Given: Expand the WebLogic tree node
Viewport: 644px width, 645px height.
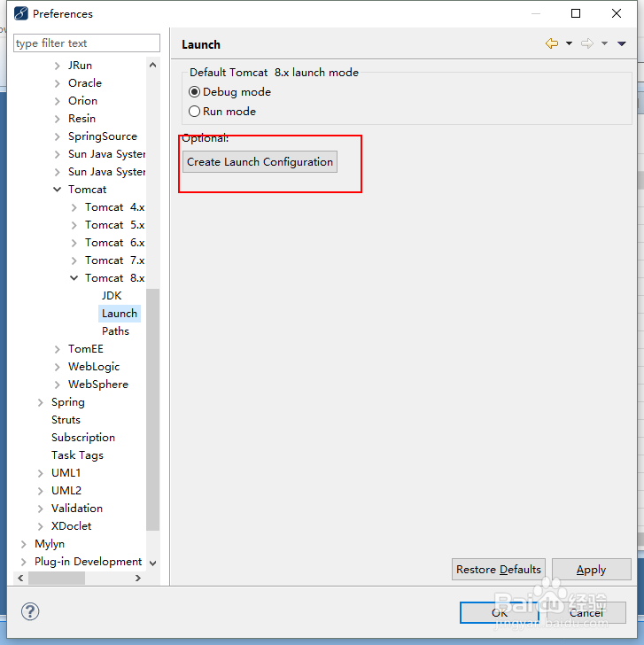Looking at the screenshot, I should [58, 367].
